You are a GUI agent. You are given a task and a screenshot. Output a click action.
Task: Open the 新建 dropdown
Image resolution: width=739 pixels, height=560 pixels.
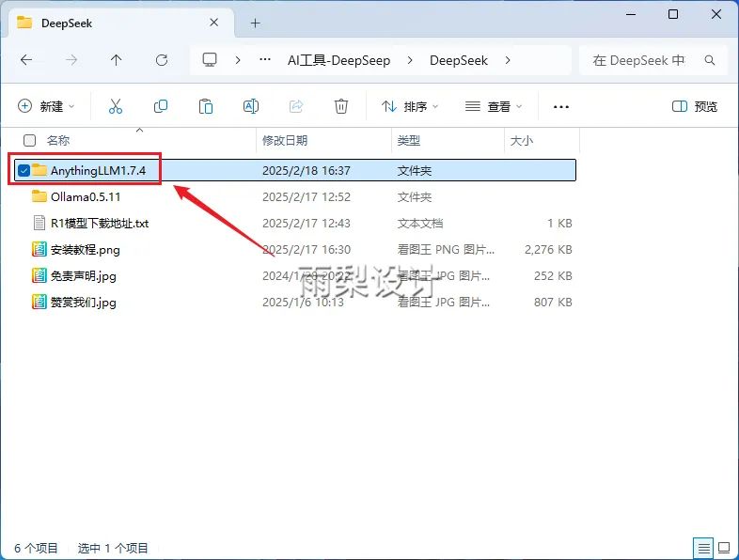46,106
